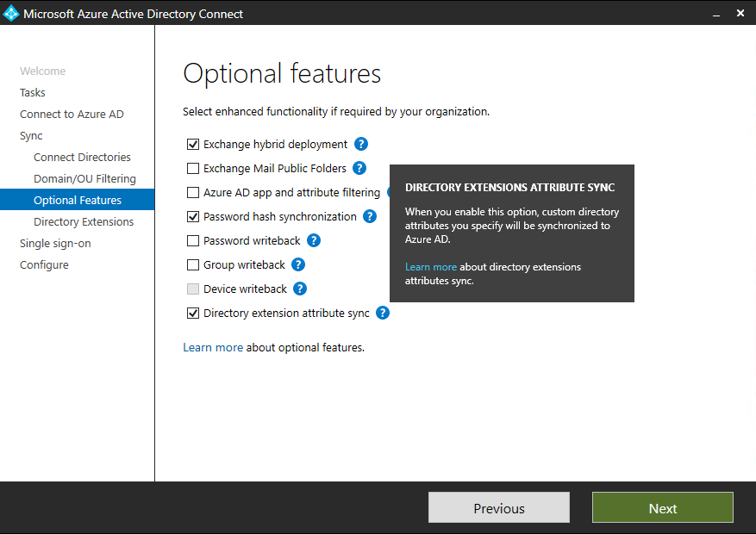
Task: Open Connect Directories step
Action: (x=82, y=157)
